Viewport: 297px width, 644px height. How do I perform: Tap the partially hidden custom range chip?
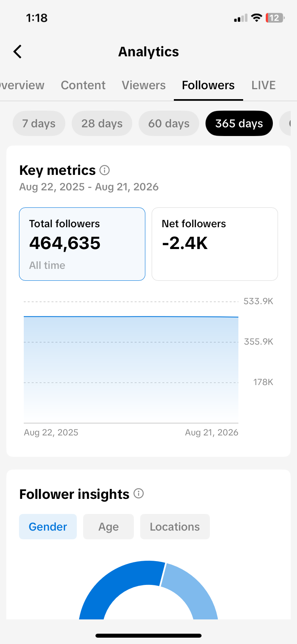(286, 123)
